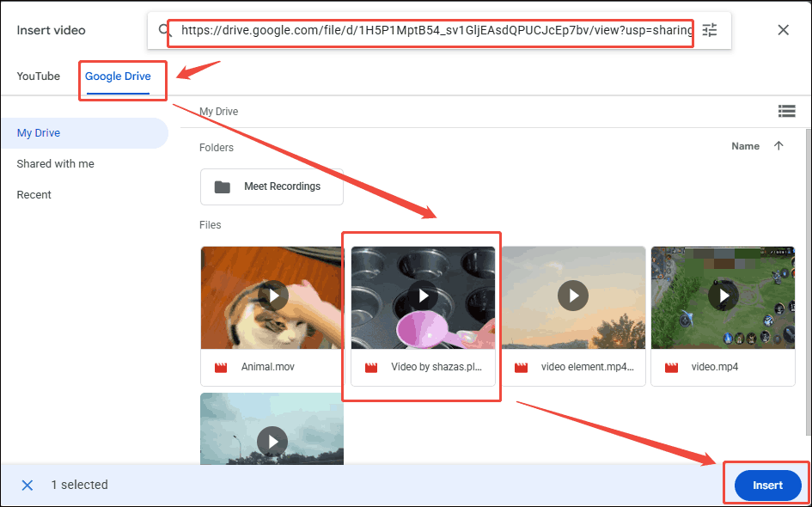The width and height of the screenshot is (812, 507).
Task: Click the search magnifier icon
Action: click(x=165, y=29)
